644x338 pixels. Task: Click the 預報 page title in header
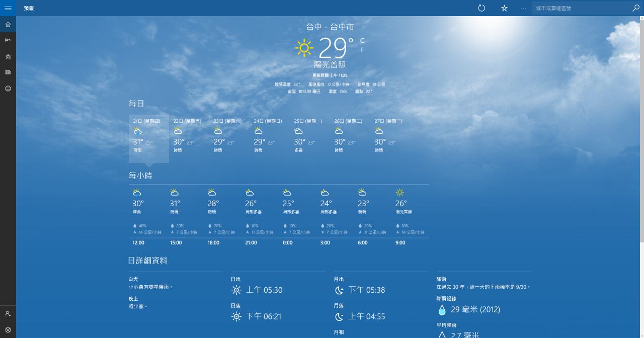pos(29,9)
